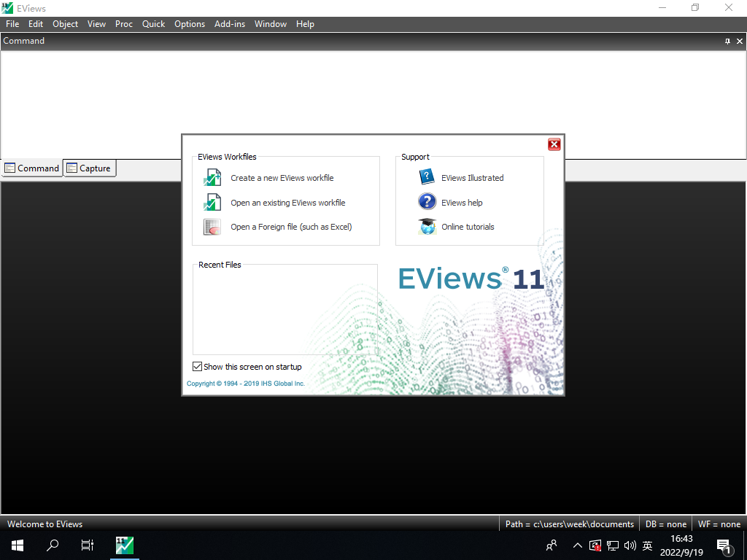Click the WF = none status entry
Screen dimensions: 747x560
(719, 524)
